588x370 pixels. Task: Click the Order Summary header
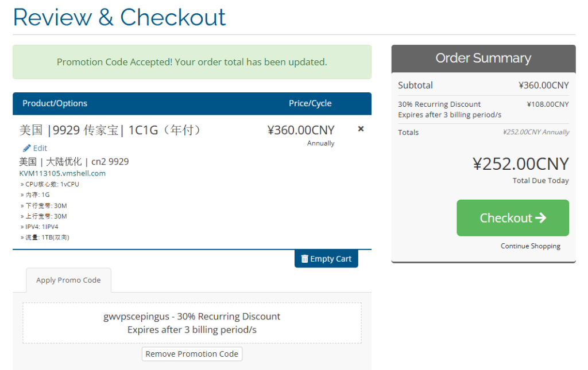coord(483,58)
